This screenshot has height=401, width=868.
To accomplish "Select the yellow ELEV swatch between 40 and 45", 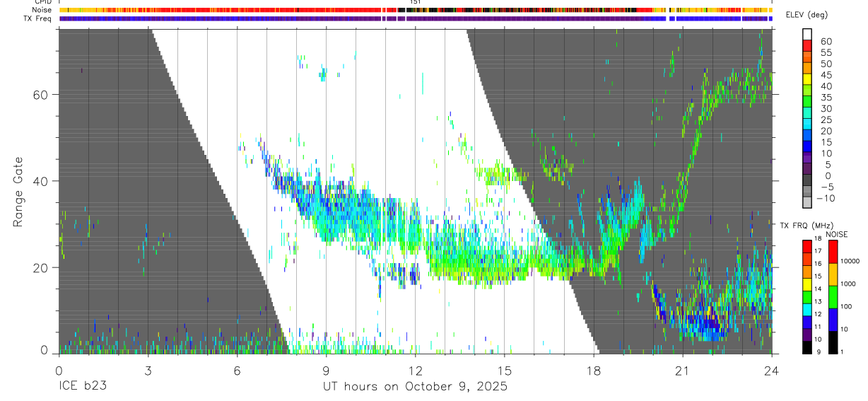I will click(x=807, y=80).
